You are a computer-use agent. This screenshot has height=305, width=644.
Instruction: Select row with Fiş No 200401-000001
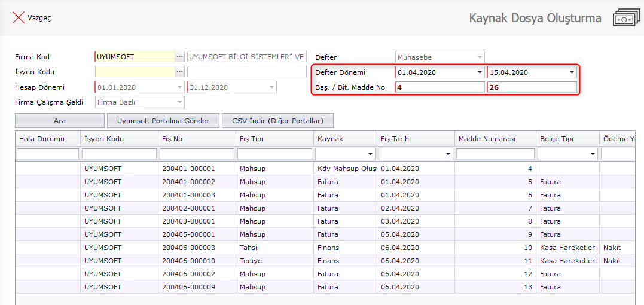point(188,169)
